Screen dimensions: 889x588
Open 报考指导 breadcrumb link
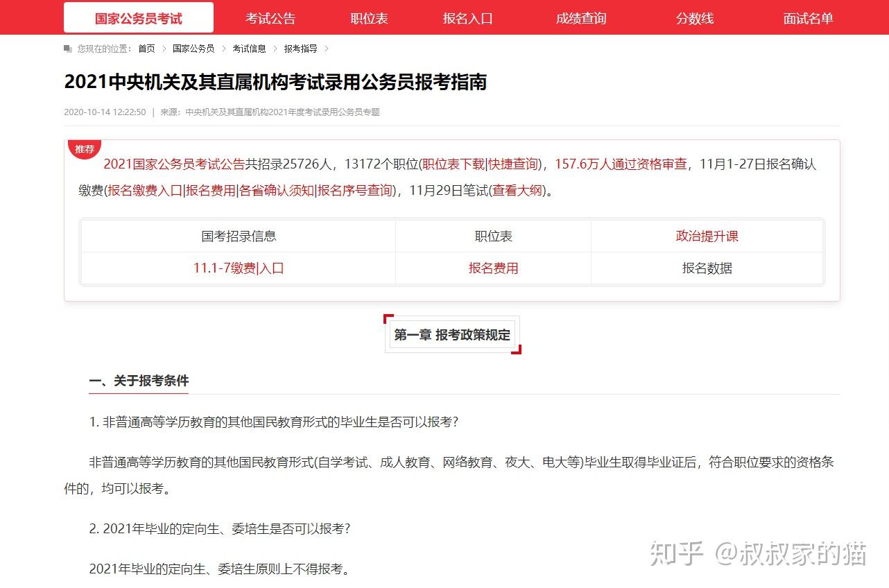coord(300,49)
